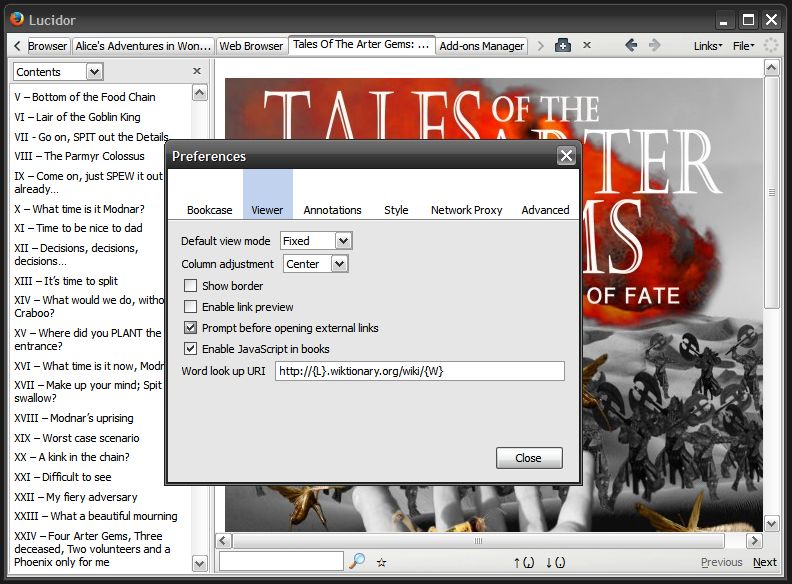The image size is (792, 584).
Task: Open chapter XVIII – Modnar's uprising
Action: click(74, 418)
